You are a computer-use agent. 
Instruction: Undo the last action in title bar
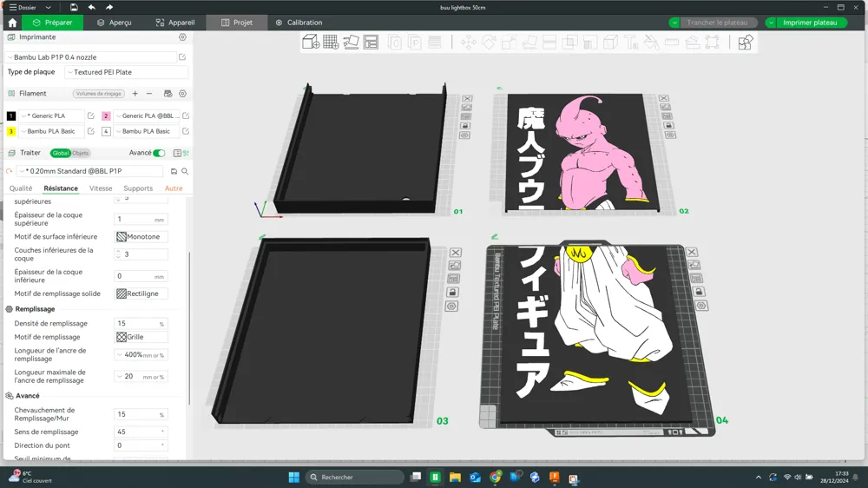(x=91, y=7)
